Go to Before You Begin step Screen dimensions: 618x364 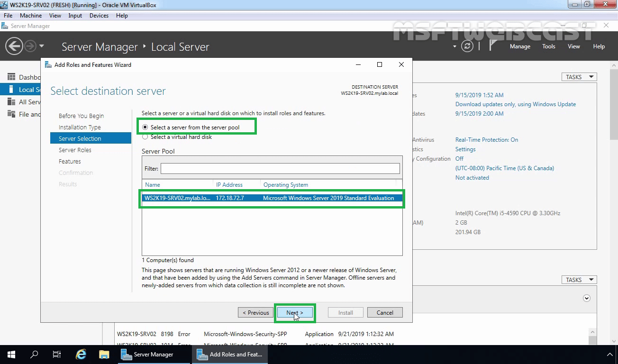point(81,116)
